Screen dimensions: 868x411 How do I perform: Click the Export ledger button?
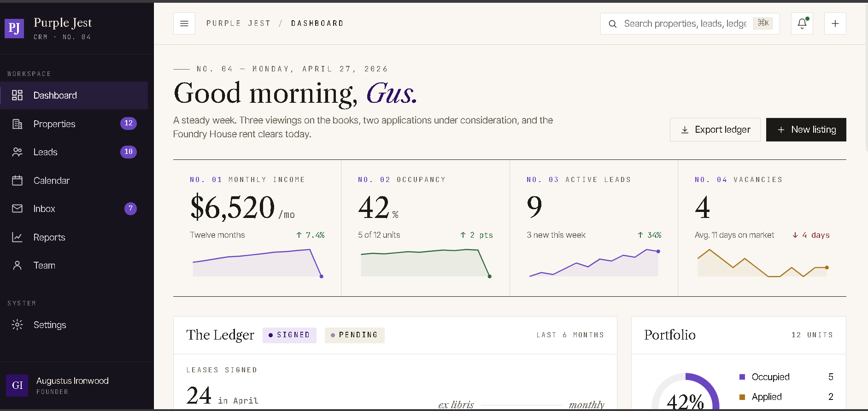[715, 130]
